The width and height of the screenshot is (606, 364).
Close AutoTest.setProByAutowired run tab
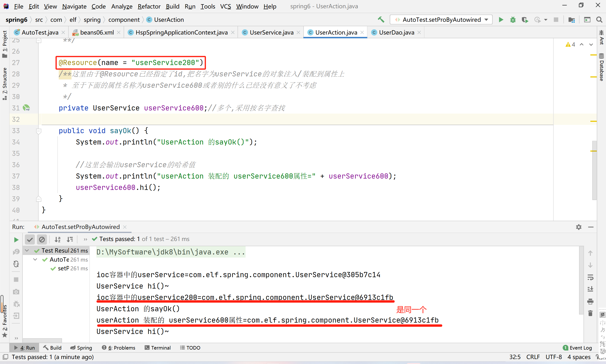click(x=125, y=227)
